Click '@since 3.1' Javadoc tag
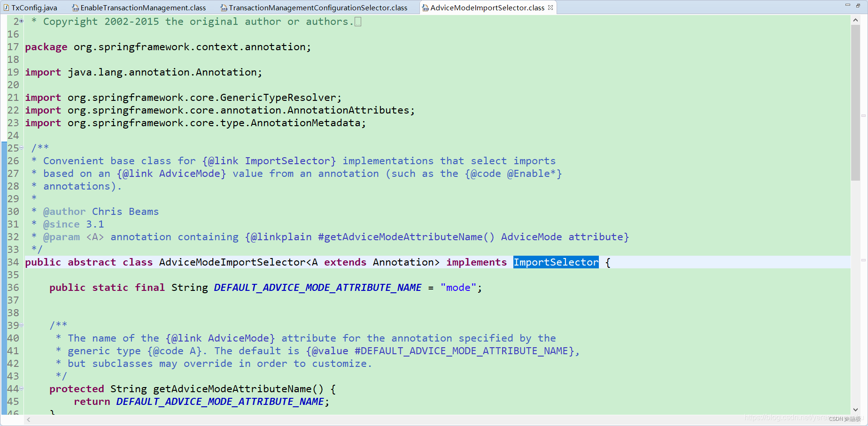This screenshot has width=868, height=426. (73, 224)
